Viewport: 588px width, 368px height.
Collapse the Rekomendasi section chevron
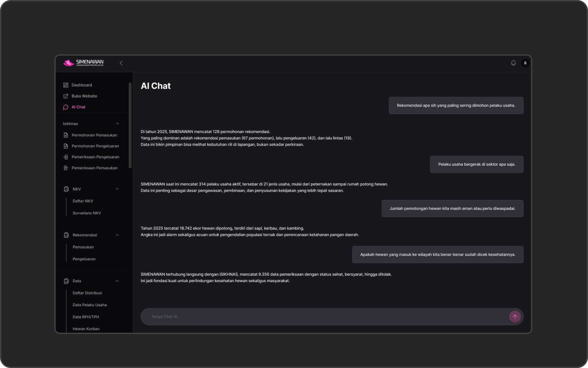pyautogui.click(x=117, y=235)
